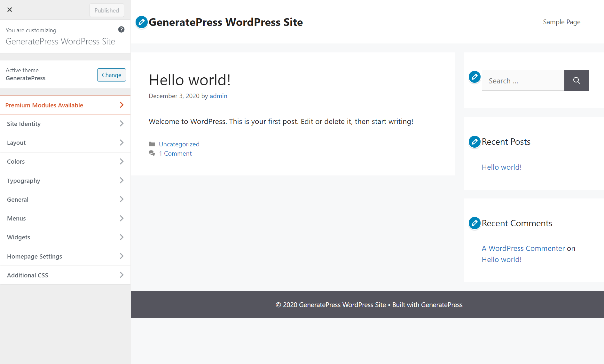Edit the Recent Comments widget
The height and width of the screenshot is (364, 604).
[x=474, y=223]
